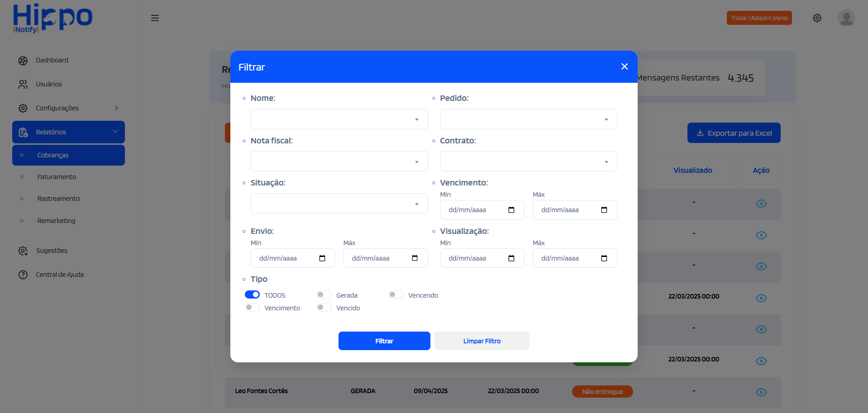This screenshot has width=868, height=413.
Task: View details of Leo Fontes Cortês via eye icon
Action: (x=761, y=393)
